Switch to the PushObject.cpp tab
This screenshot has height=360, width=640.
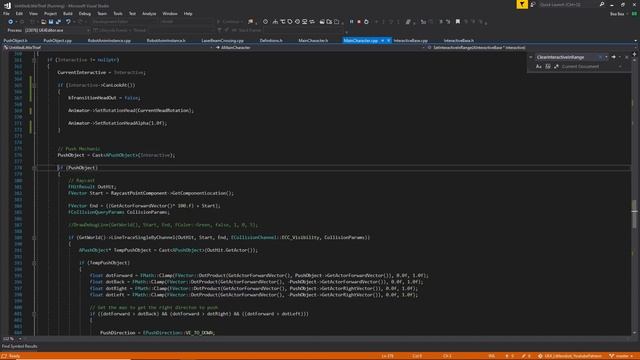click(58, 40)
